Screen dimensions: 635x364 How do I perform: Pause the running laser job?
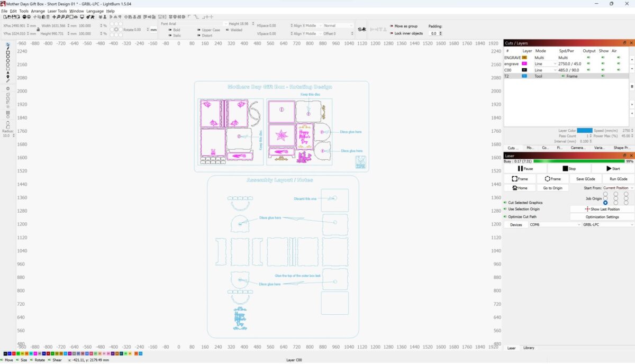(x=525, y=169)
